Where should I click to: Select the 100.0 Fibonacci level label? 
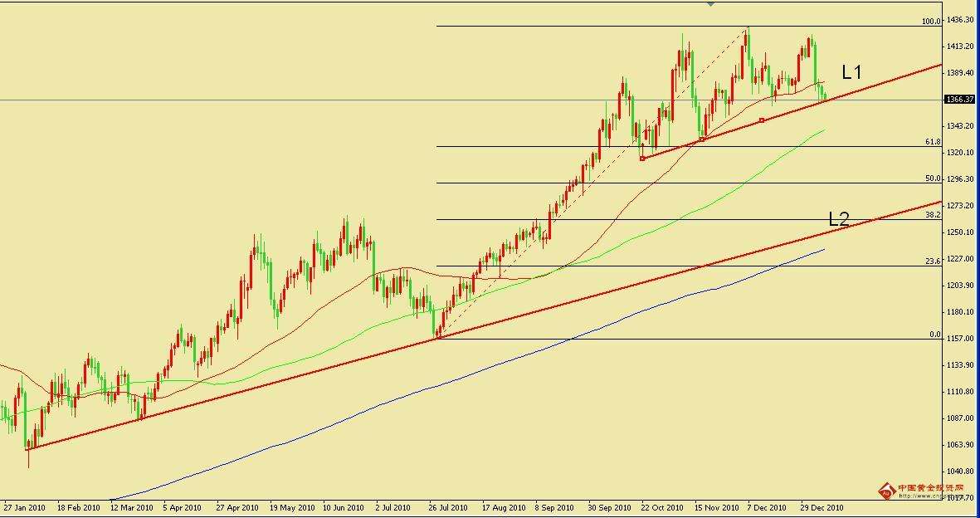tap(931, 22)
